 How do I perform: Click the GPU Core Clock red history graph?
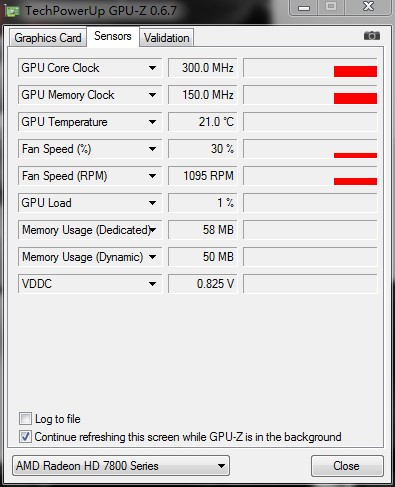coord(310,68)
